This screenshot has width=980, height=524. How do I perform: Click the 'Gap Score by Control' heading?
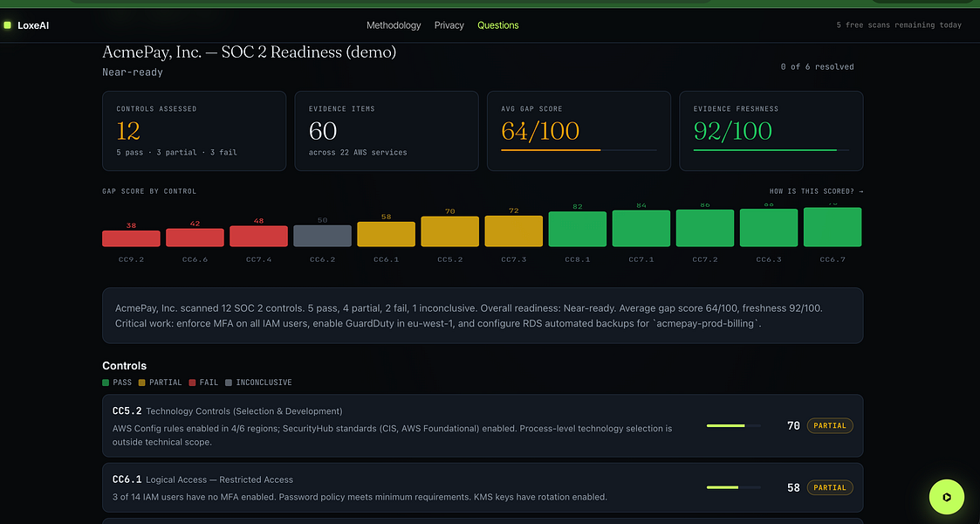pyautogui.click(x=149, y=191)
